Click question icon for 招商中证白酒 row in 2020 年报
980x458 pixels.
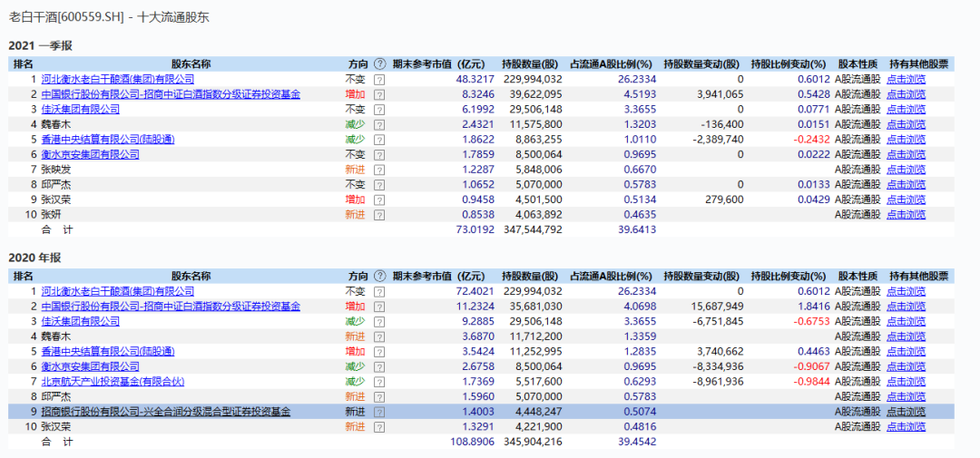tap(379, 307)
